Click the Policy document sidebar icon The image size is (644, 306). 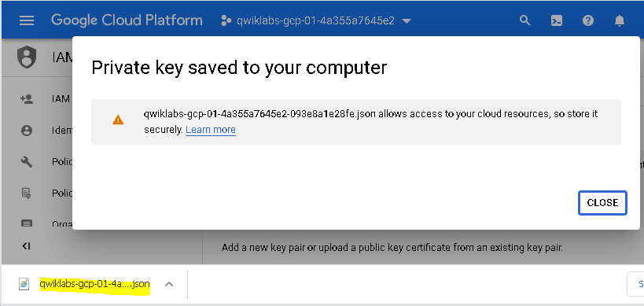pos(27,193)
